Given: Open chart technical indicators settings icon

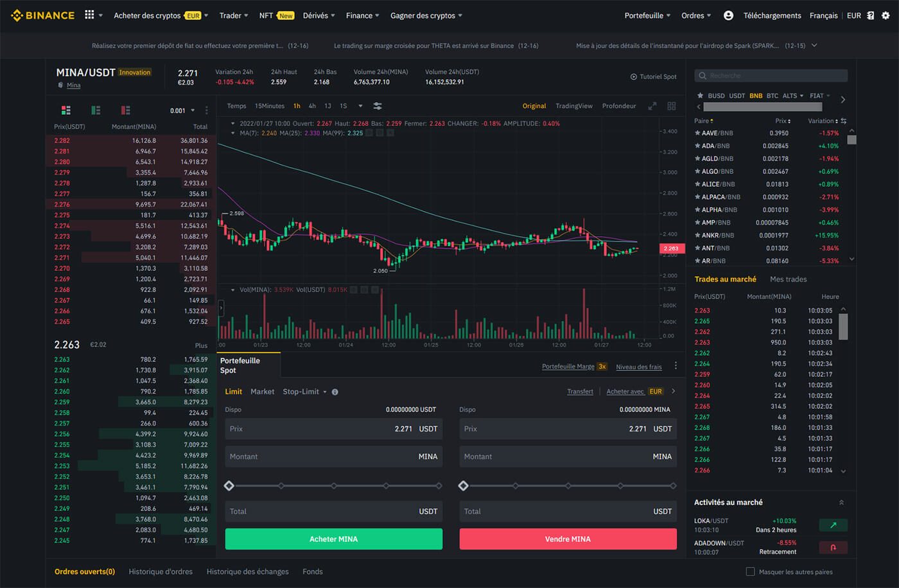Looking at the screenshot, I should [378, 106].
